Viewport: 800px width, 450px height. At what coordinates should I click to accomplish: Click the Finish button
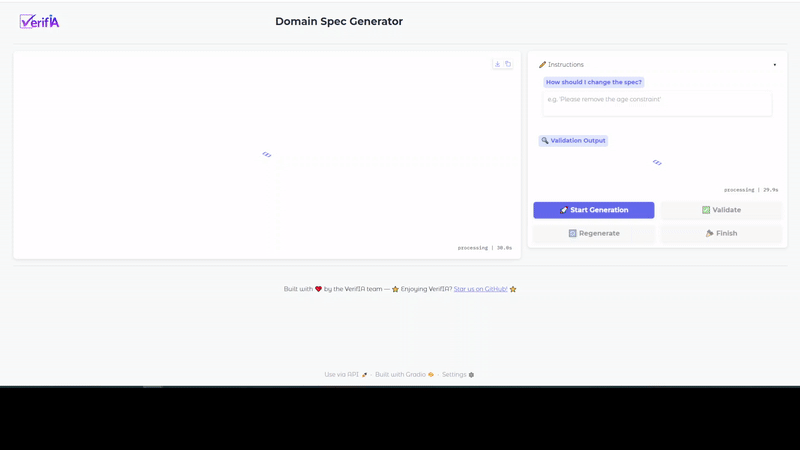tap(721, 233)
